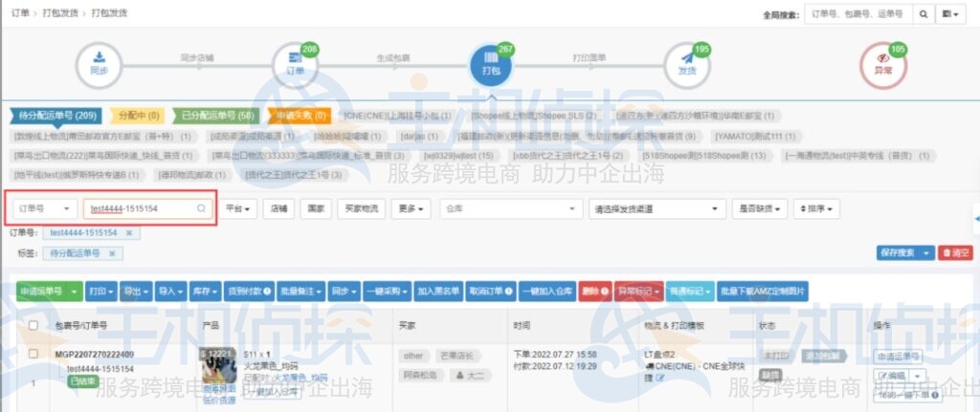980x412 pixels.
Task: Open the 普通标记 normal mark dropdown
Action: (690, 291)
